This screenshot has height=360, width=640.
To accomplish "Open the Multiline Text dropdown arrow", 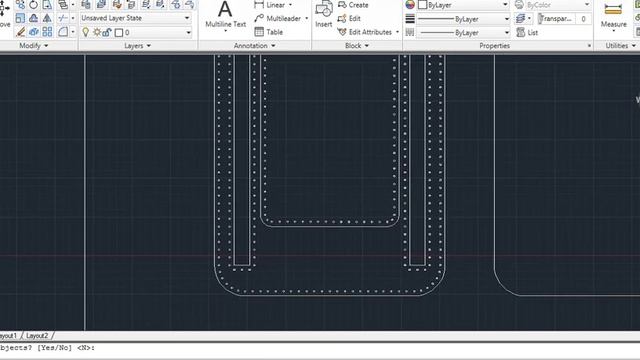I will coord(225,31).
